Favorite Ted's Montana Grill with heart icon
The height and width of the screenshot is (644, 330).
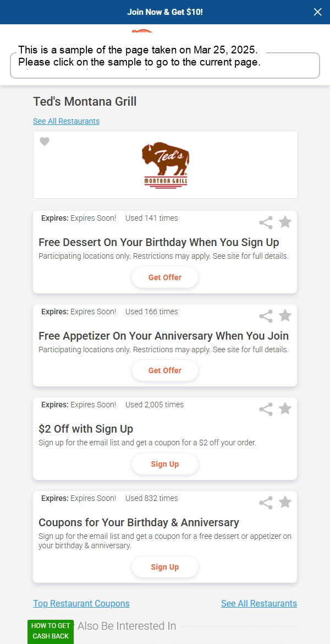(45, 141)
